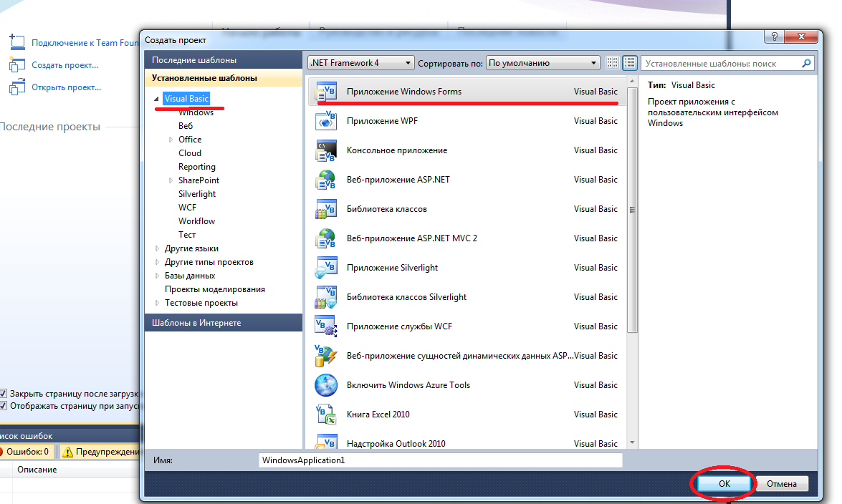Viewport: 842px width, 504px height.
Task: Switch to small icons view
Action: (612, 63)
